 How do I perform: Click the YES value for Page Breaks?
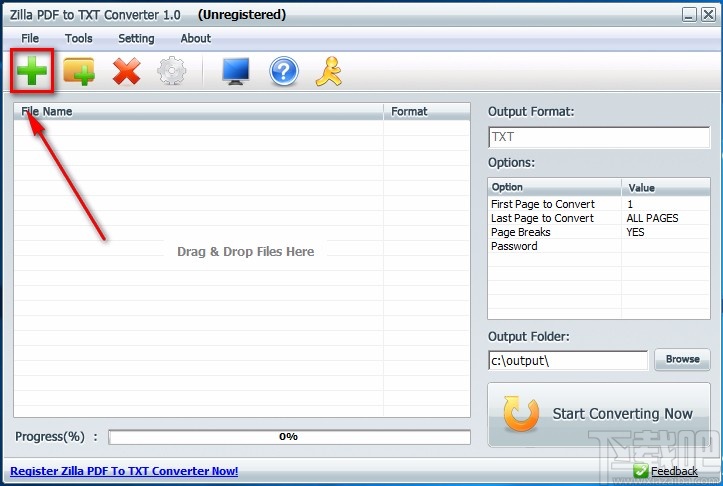tap(635, 232)
